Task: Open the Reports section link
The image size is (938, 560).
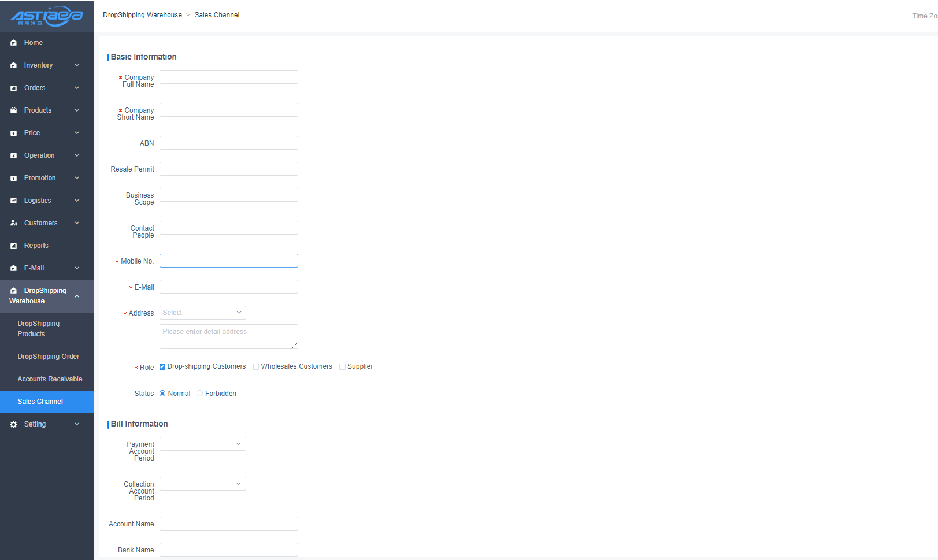Action: [x=36, y=246]
